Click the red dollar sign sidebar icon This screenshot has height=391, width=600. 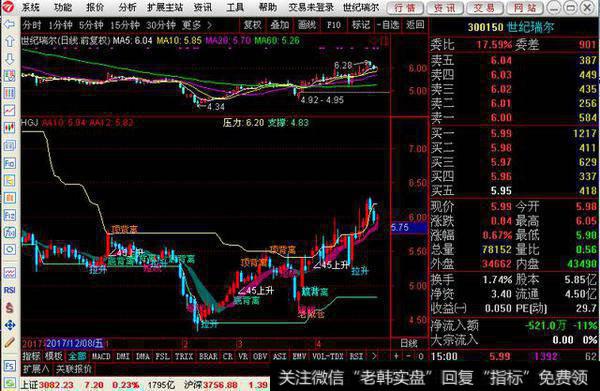(9, 308)
